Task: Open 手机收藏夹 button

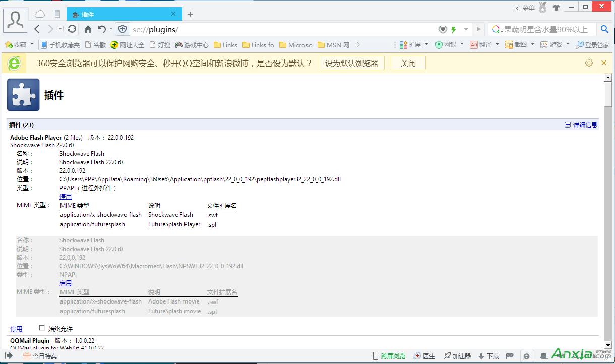Action: [x=60, y=45]
